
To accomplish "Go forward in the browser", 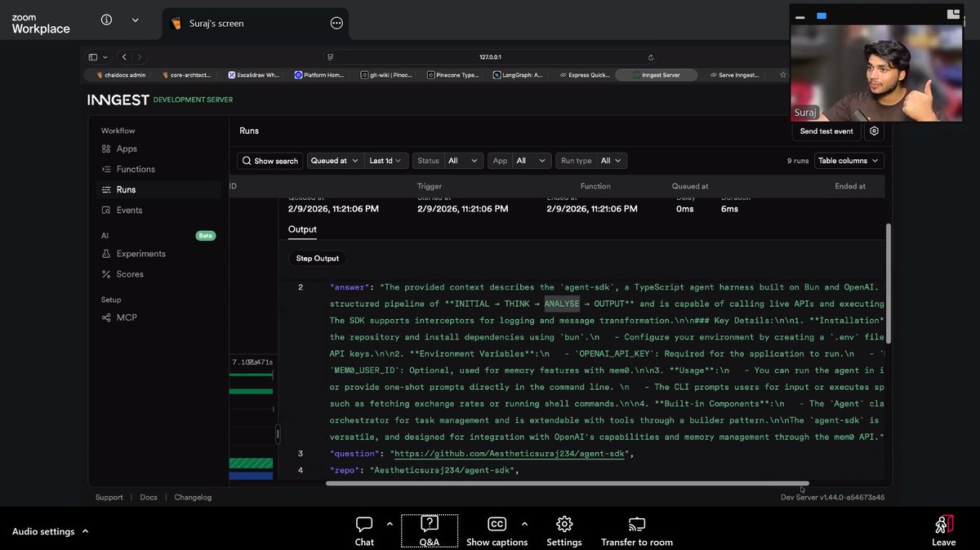I will 140,57.
